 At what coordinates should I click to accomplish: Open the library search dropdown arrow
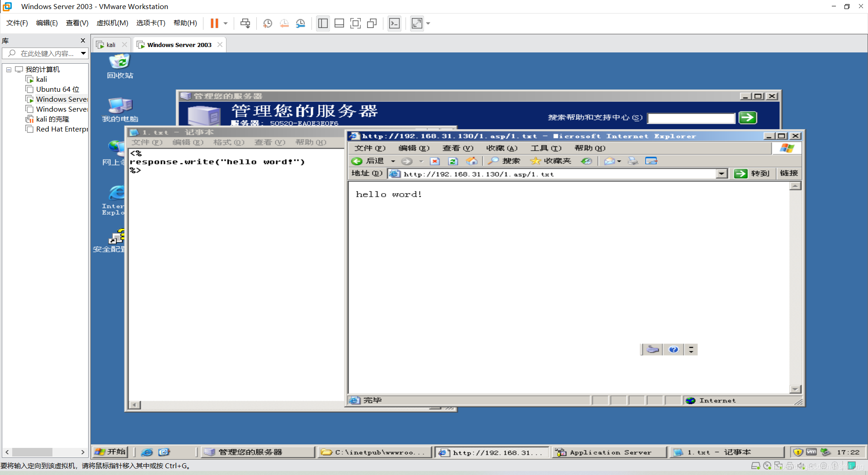pos(84,53)
